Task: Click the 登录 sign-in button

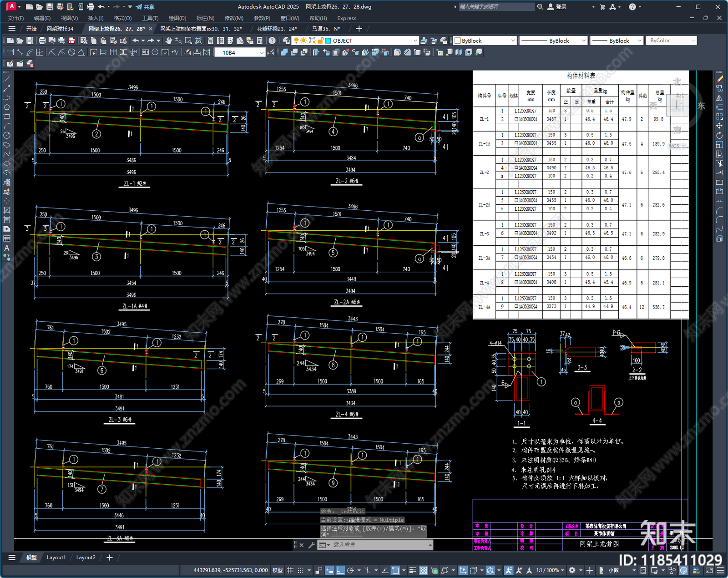Action: (557, 7)
